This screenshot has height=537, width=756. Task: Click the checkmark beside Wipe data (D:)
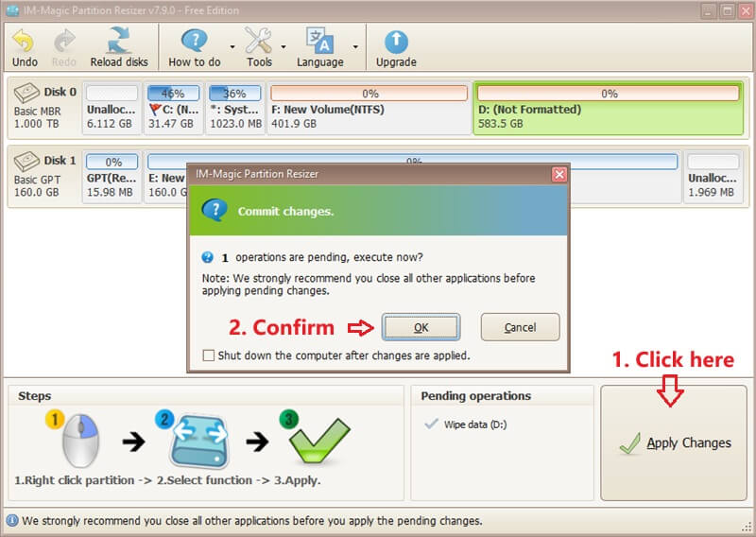point(431,424)
